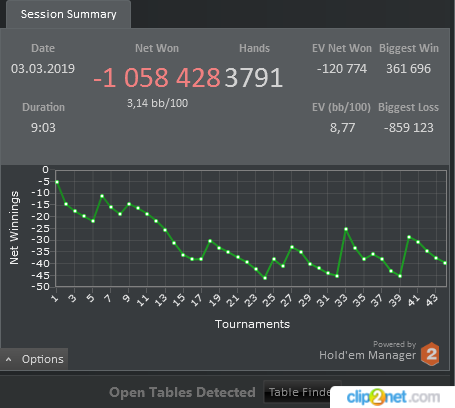The height and width of the screenshot is (408, 455).
Task: Click graph data point at tournament 6
Action: [102, 196]
